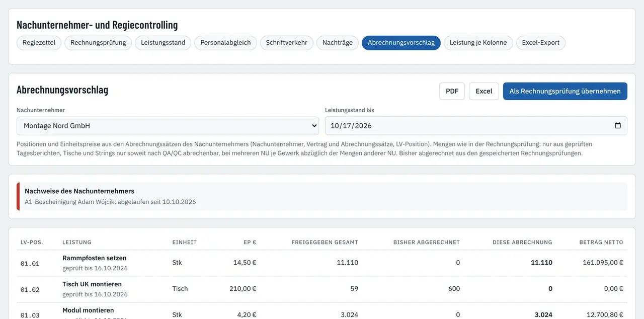Select the Personalabgleich tab
Screen dimensions: 644x319
(x=225, y=43)
